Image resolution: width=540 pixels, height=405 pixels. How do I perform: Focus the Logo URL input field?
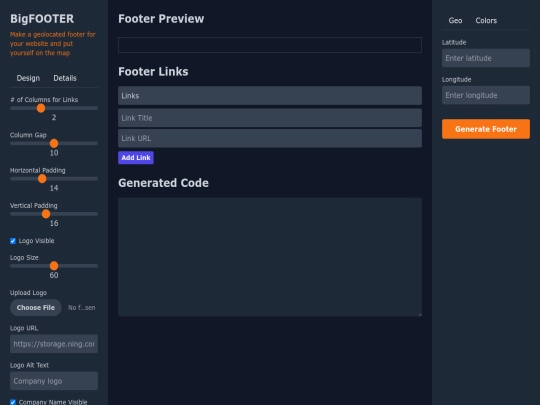(54, 344)
